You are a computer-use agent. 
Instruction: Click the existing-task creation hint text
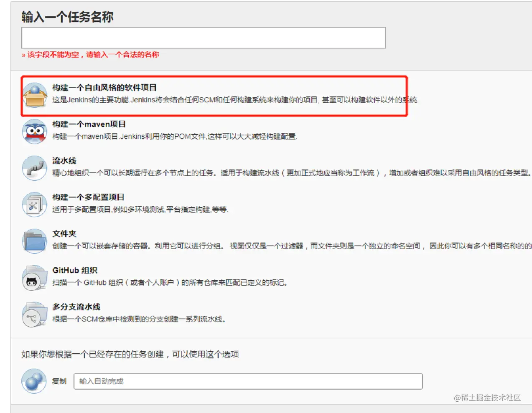click(x=130, y=355)
